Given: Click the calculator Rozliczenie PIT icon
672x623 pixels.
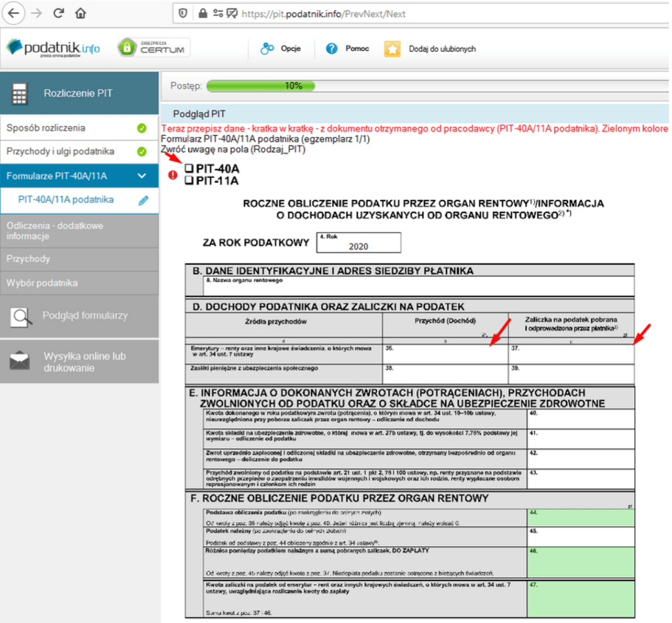Looking at the screenshot, I should coord(19,94).
